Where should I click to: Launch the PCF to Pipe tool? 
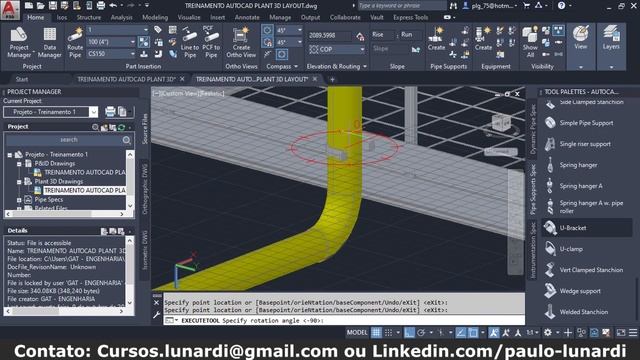[211, 42]
